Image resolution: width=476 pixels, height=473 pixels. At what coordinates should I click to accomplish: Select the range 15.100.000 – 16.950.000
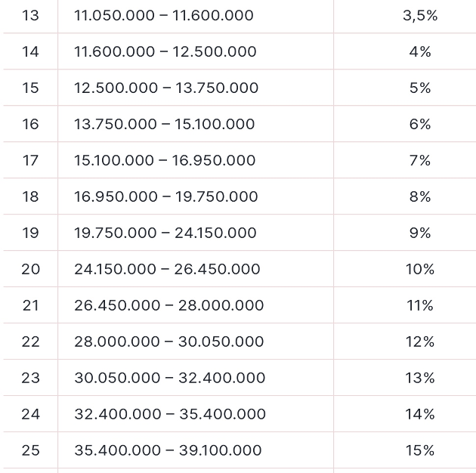165,160
